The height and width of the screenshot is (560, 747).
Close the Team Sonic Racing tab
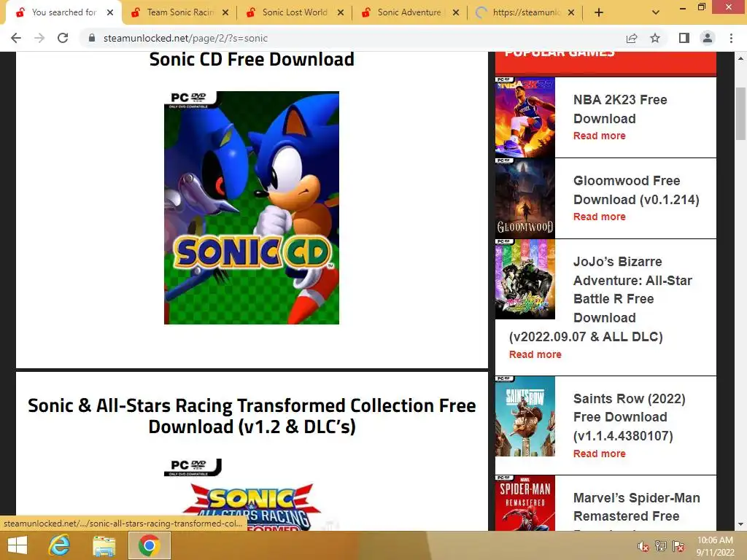225,12
